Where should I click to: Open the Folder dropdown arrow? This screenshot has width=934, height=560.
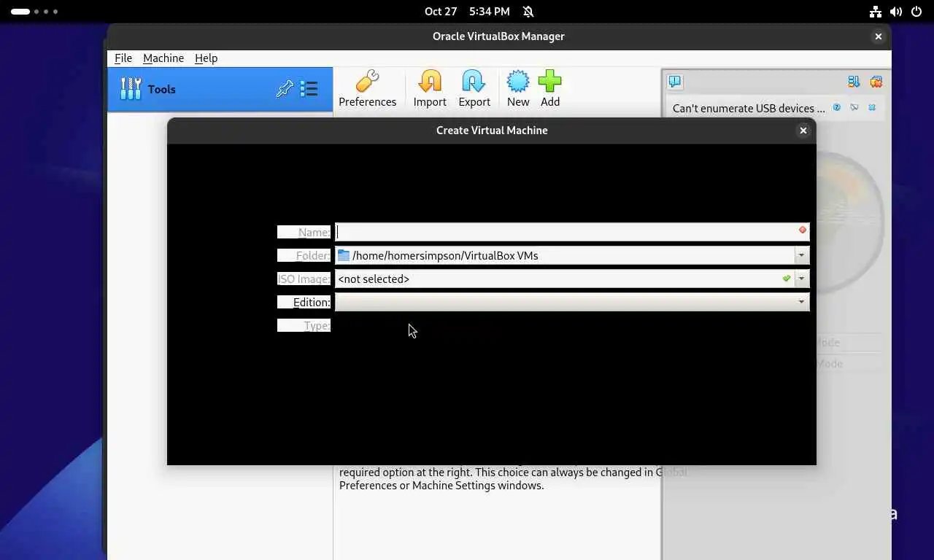point(801,255)
